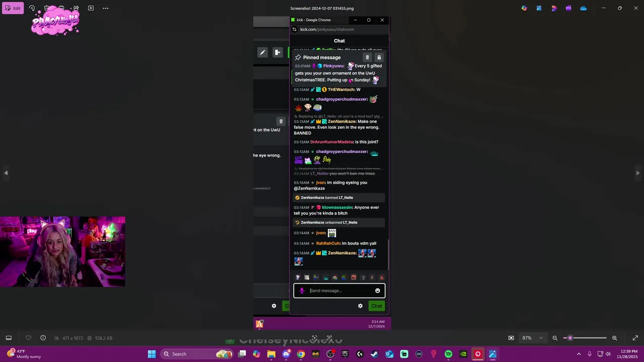Click the Copilot icon in Photos title bar
Image resolution: width=644 pixels, height=362 pixels.
coord(524,8)
